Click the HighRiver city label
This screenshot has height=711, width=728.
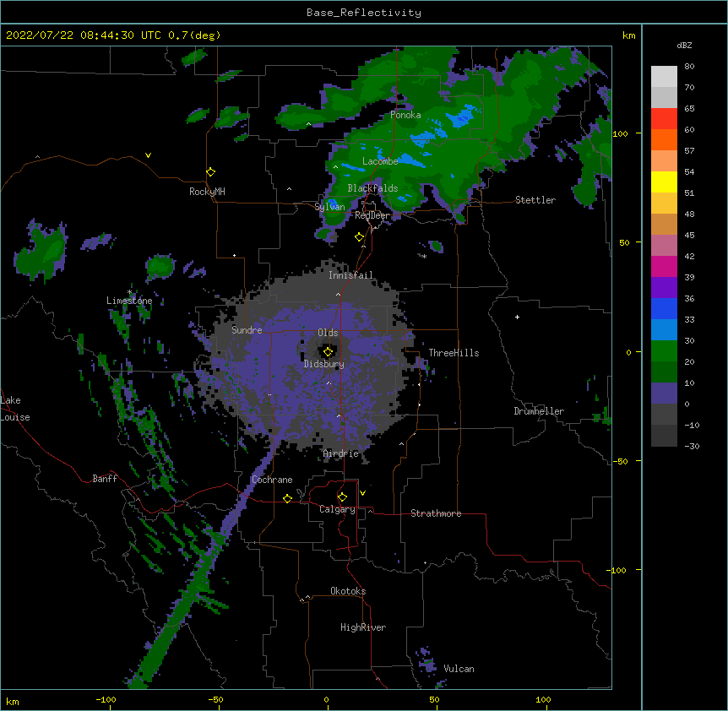tap(363, 627)
